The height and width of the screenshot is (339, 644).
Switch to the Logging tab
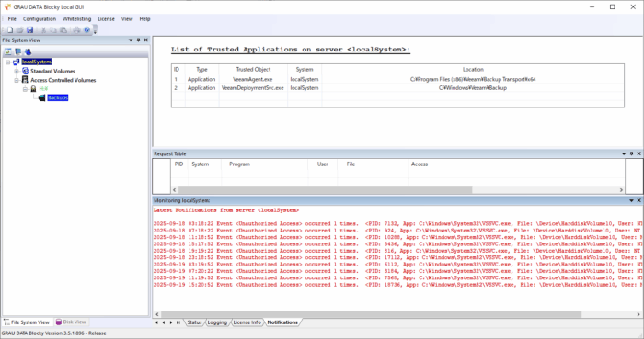[x=217, y=322]
